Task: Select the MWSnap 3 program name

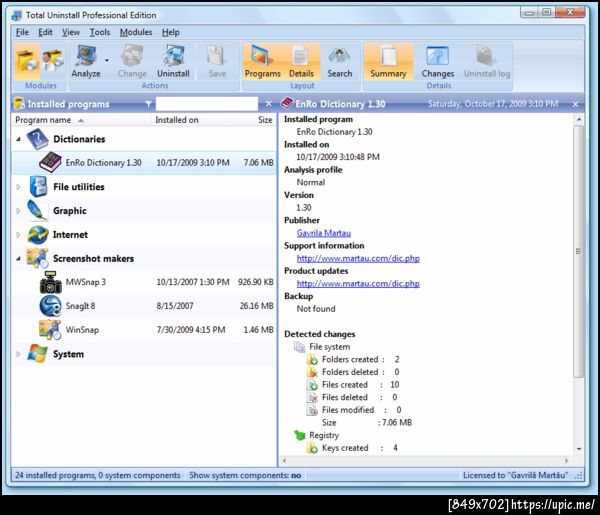Action: (86, 282)
